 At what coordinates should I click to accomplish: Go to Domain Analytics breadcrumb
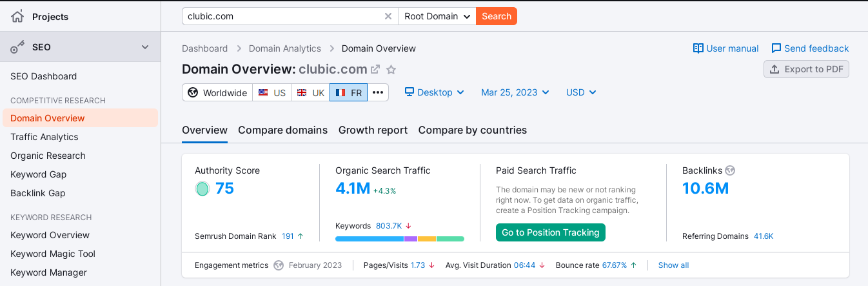pyautogui.click(x=284, y=48)
